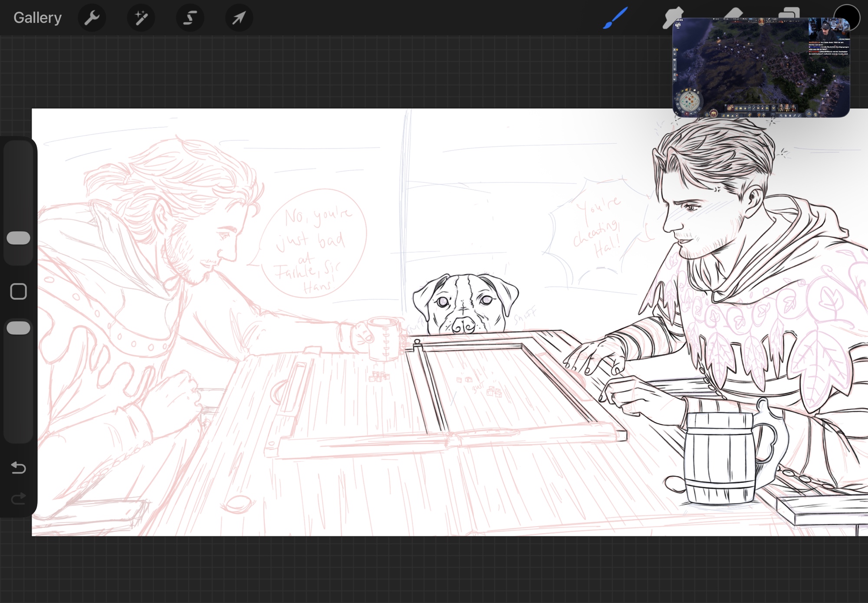
Task: Activate the Transform arrow tool
Action: click(x=239, y=18)
